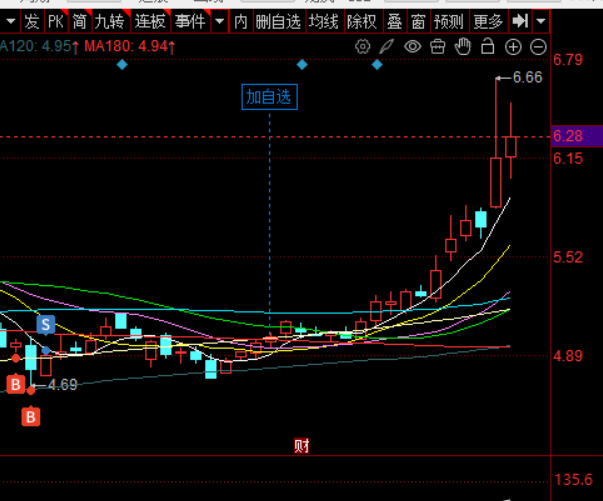Zoom in with the plus circle icon

[x=513, y=47]
